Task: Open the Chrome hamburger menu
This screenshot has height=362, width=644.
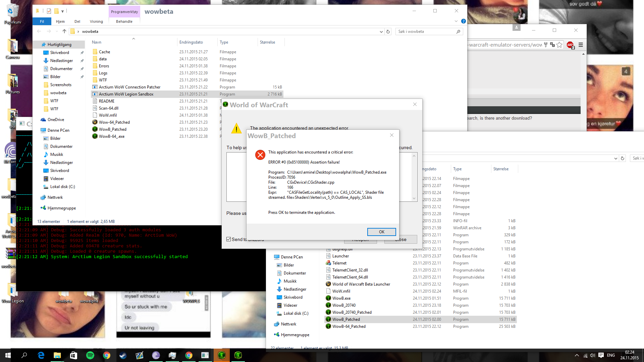Action: point(581,45)
